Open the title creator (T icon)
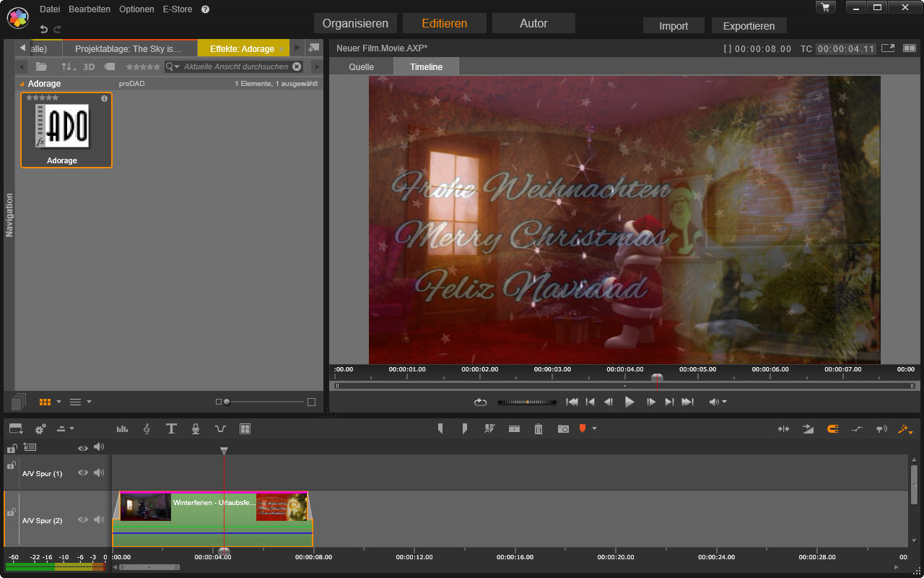 point(171,428)
